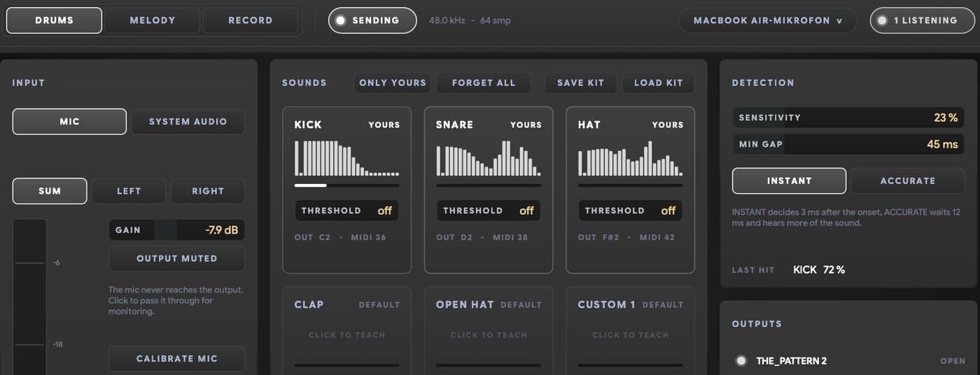The image size is (980, 375).
Task: Click the Snare output D2 MIDI 38 label
Action: (x=482, y=238)
